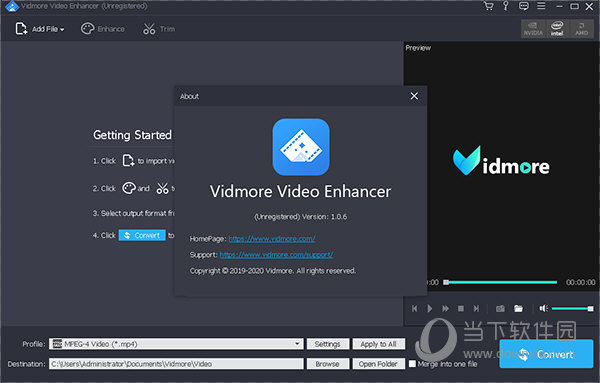Open the shopping cart purchase icon
Image resolution: width=600 pixels, height=383 pixels.
pos(488,6)
